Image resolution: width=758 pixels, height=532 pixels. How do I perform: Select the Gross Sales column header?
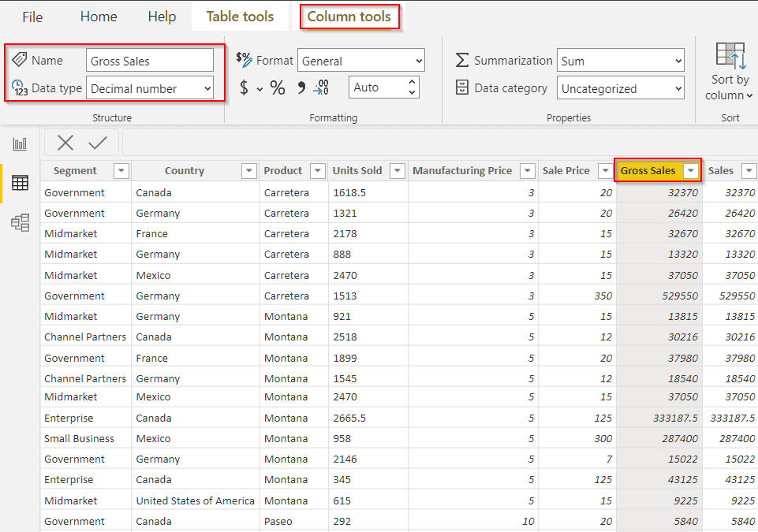(x=648, y=170)
